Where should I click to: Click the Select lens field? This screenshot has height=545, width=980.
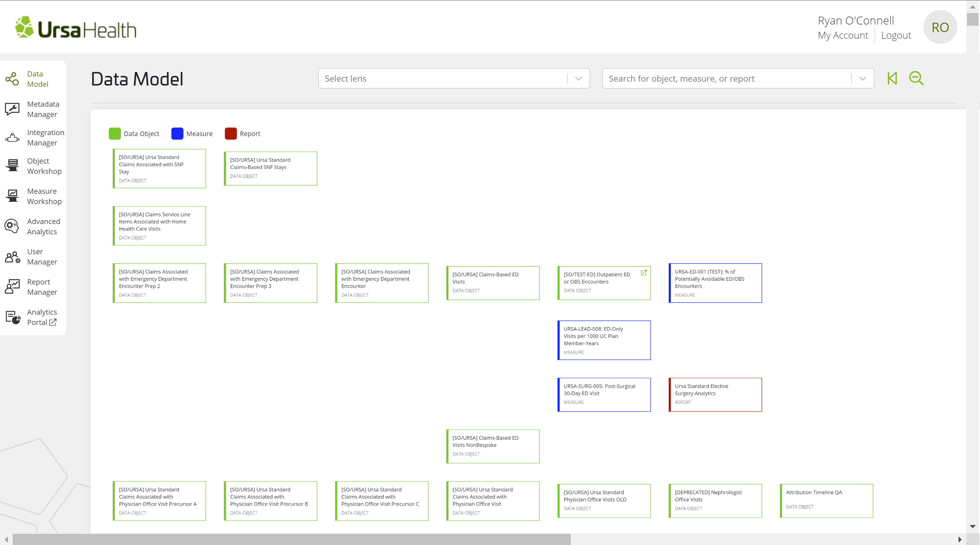(454, 78)
